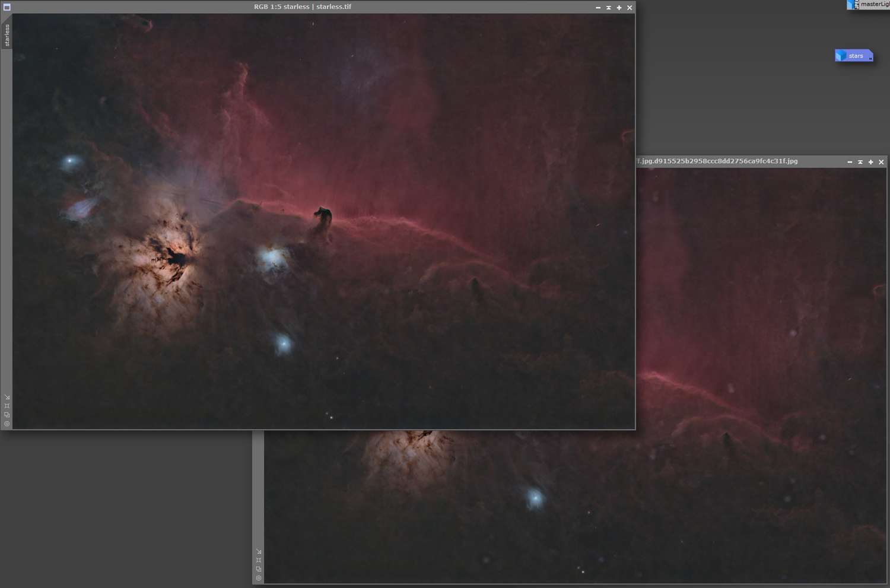Click the diagonal arrow icon in starless window
Viewport: 890px width, 588px height.
(x=7, y=398)
